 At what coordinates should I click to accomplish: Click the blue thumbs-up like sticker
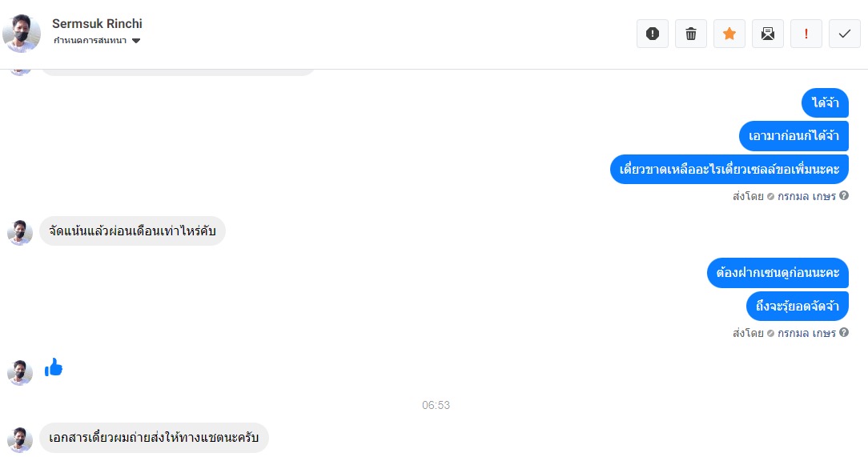coord(54,367)
